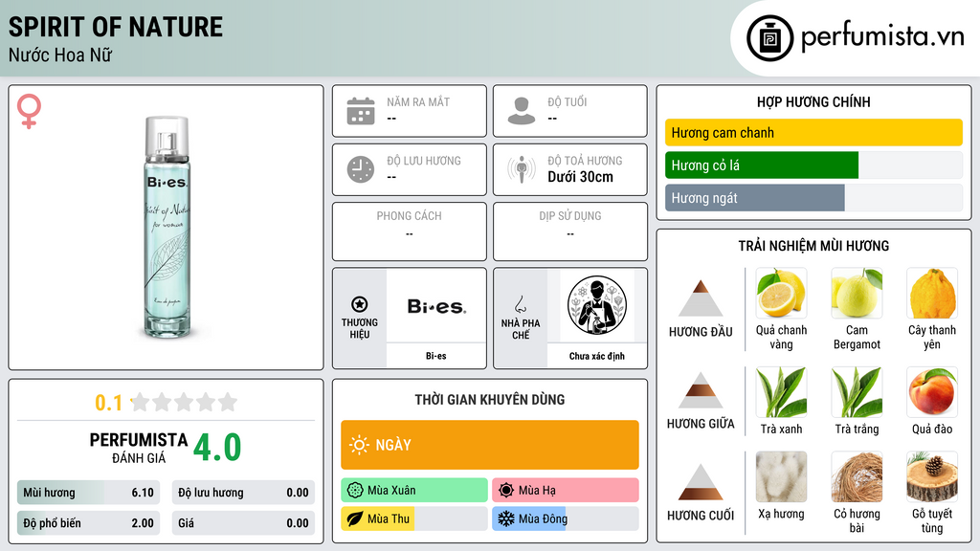Click the calendar icon beside Năm ra mắt
980x551 pixels.
point(361,111)
